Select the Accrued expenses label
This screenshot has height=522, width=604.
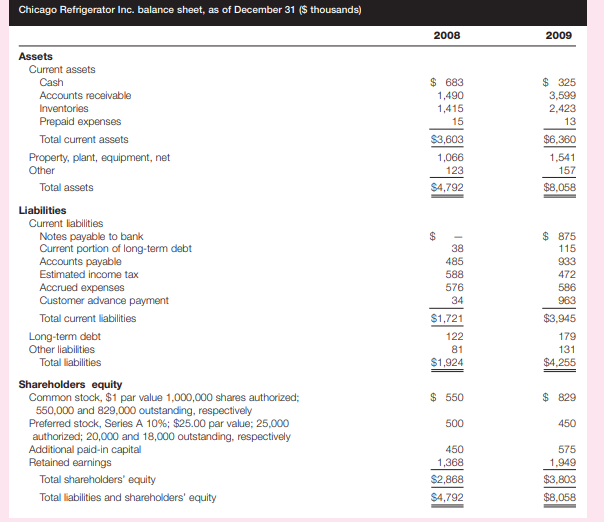82,288
